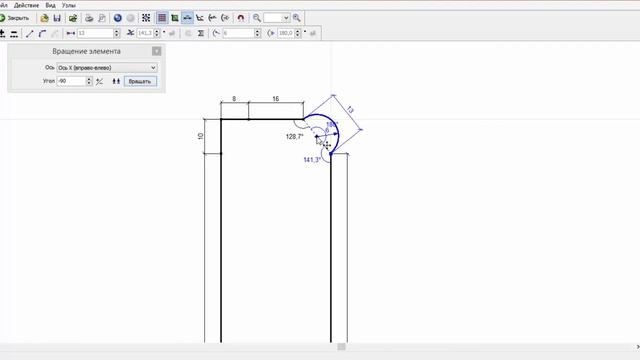640x360 pixels.
Task: Open file with yellow folder icon
Action: click(44, 18)
